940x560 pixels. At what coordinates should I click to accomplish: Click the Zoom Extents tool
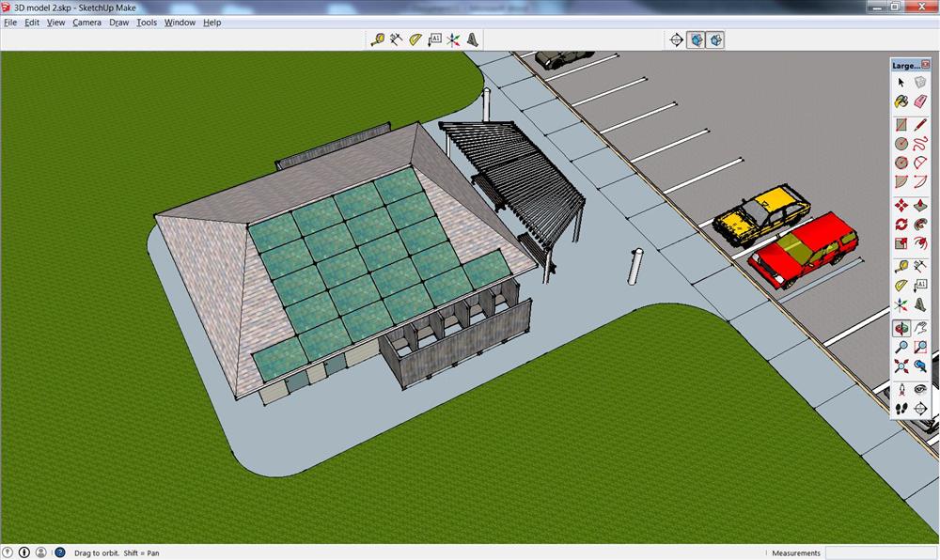901,366
